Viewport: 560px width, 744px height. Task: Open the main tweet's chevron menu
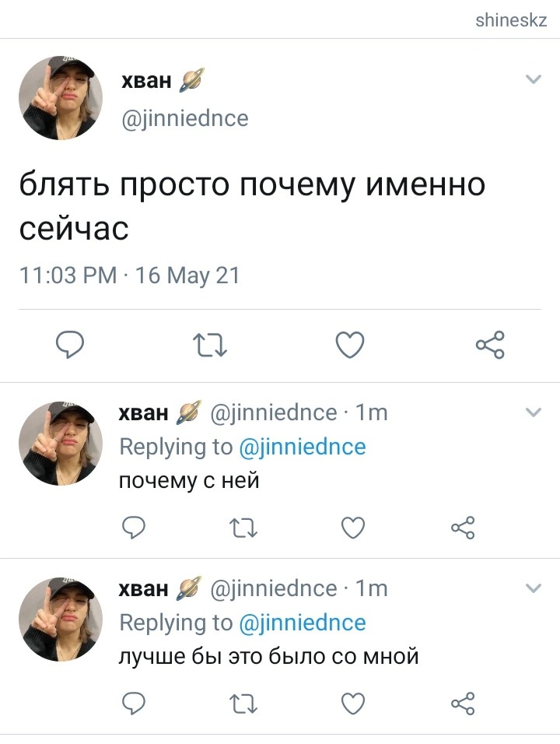534,79
